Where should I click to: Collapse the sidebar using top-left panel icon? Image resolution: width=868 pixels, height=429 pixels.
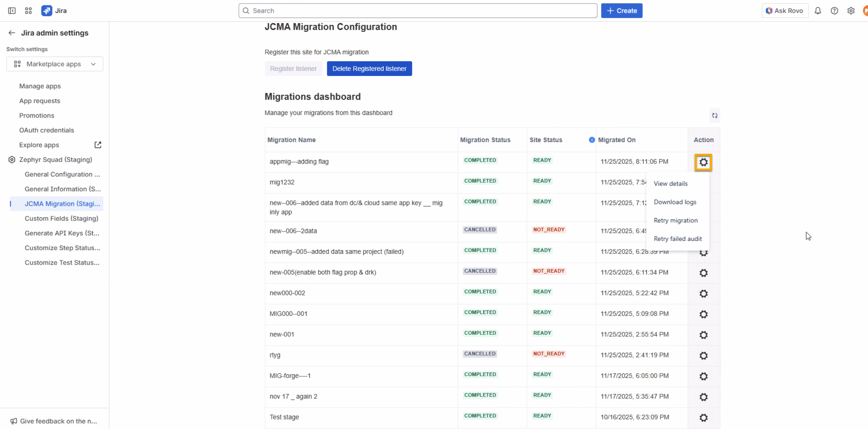point(12,11)
